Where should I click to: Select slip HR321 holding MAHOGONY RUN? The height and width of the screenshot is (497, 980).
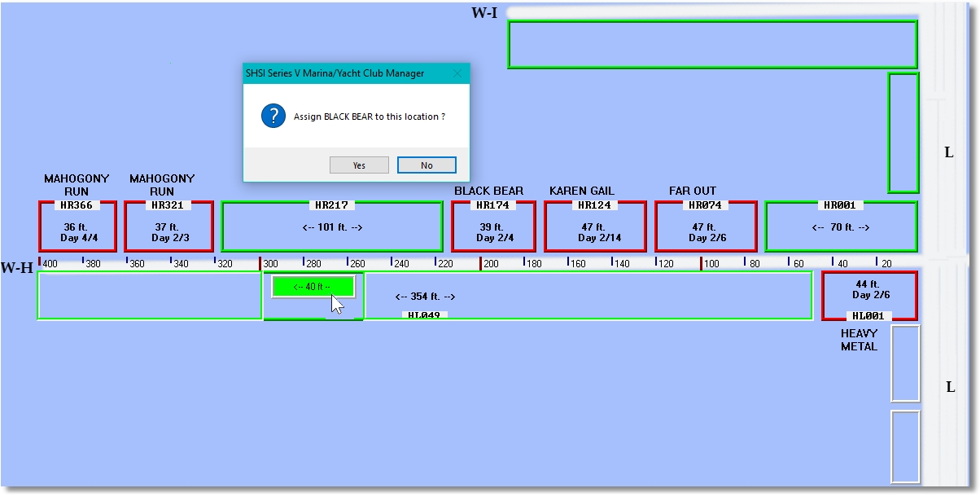pos(167,227)
